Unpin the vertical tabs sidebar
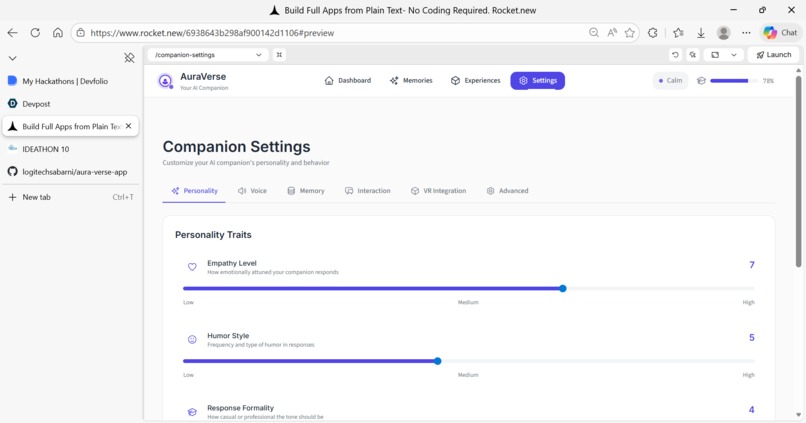The image size is (806, 423). (x=129, y=58)
